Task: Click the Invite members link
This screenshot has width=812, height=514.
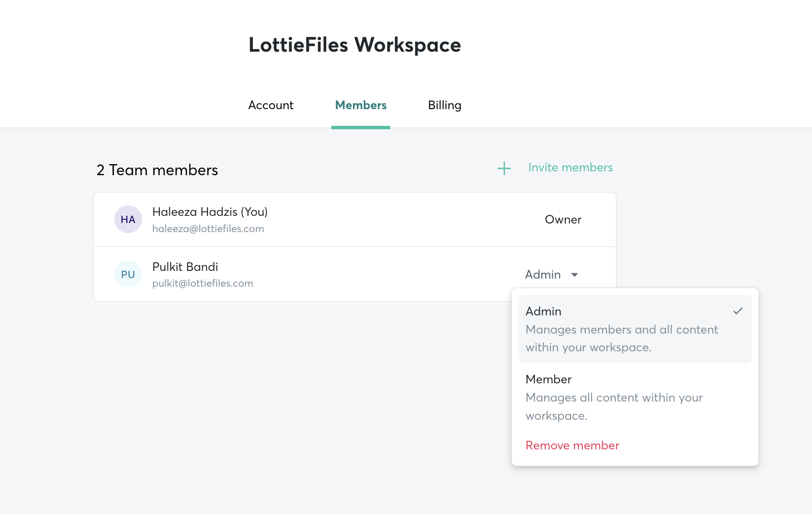Action: (571, 168)
